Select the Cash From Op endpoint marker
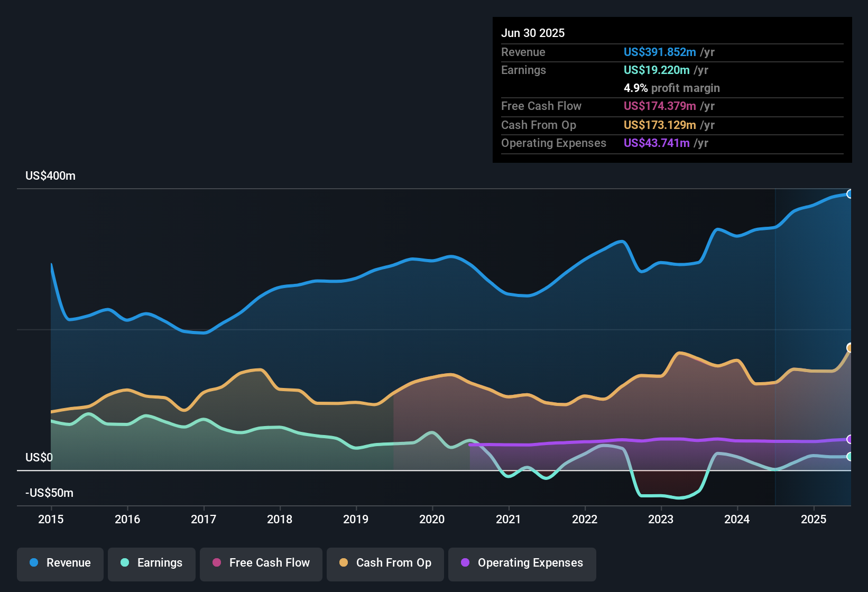This screenshot has width=868, height=592. tap(851, 348)
